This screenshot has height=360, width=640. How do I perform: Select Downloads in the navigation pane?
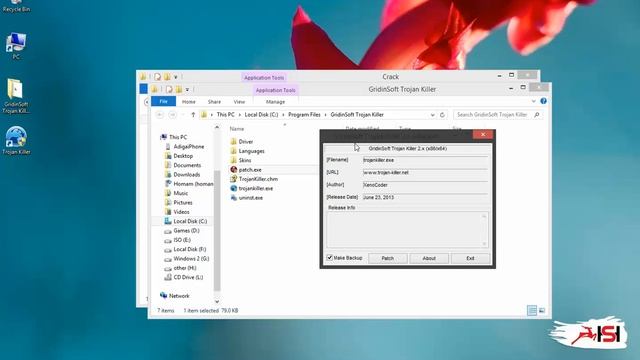pos(182,174)
